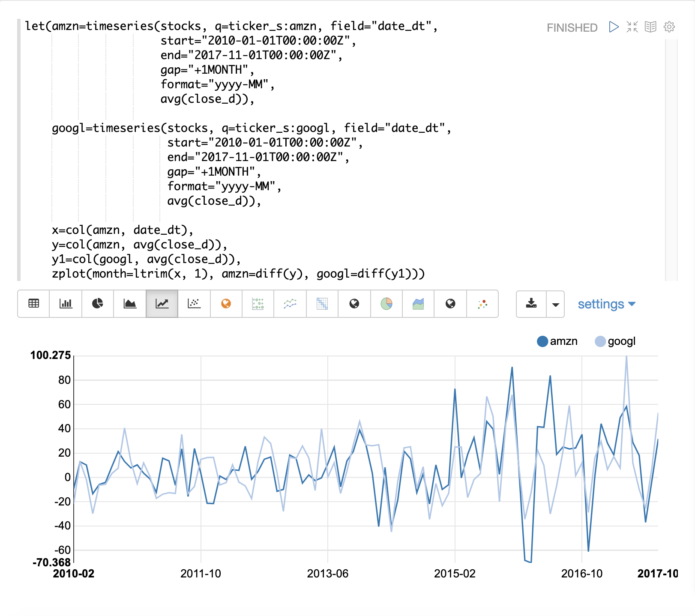Click the googl legend color circle
The image size is (695, 616).
(600, 341)
